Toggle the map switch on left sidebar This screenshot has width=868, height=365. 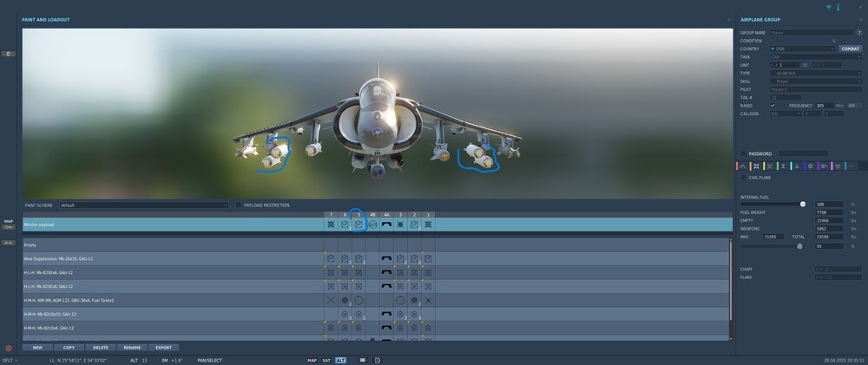point(9,227)
